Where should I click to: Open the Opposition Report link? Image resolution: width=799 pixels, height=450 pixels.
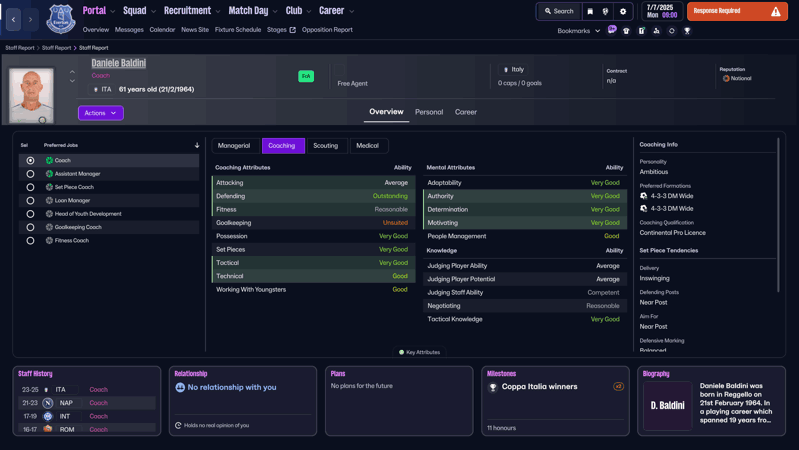[x=327, y=30]
